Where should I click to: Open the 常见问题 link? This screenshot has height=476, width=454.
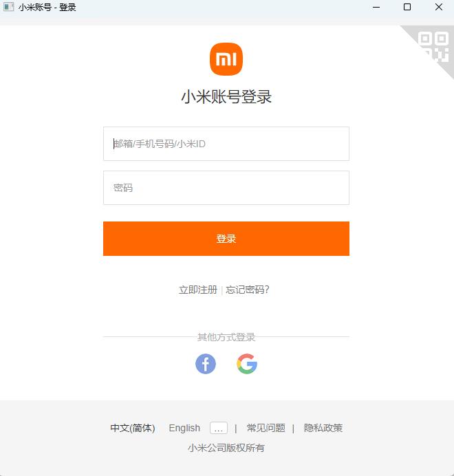click(266, 428)
